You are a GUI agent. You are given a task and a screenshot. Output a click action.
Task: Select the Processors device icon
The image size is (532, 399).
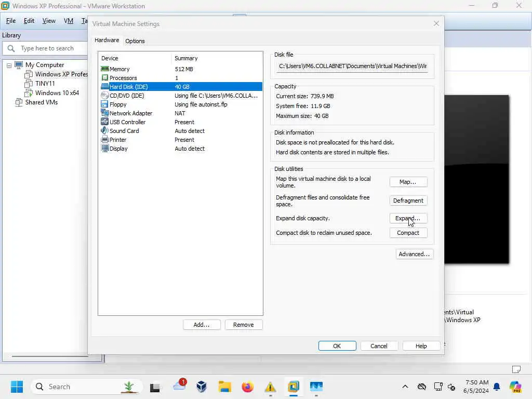pos(105,78)
